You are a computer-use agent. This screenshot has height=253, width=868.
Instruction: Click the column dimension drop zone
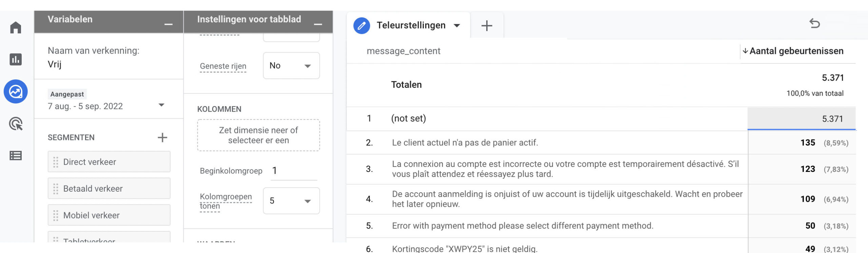click(x=258, y=135)
